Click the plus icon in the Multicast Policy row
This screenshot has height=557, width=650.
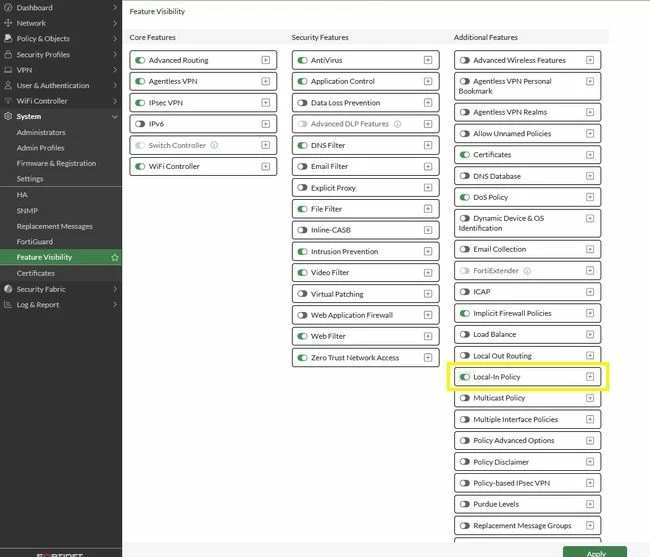(x=590, y=398)
